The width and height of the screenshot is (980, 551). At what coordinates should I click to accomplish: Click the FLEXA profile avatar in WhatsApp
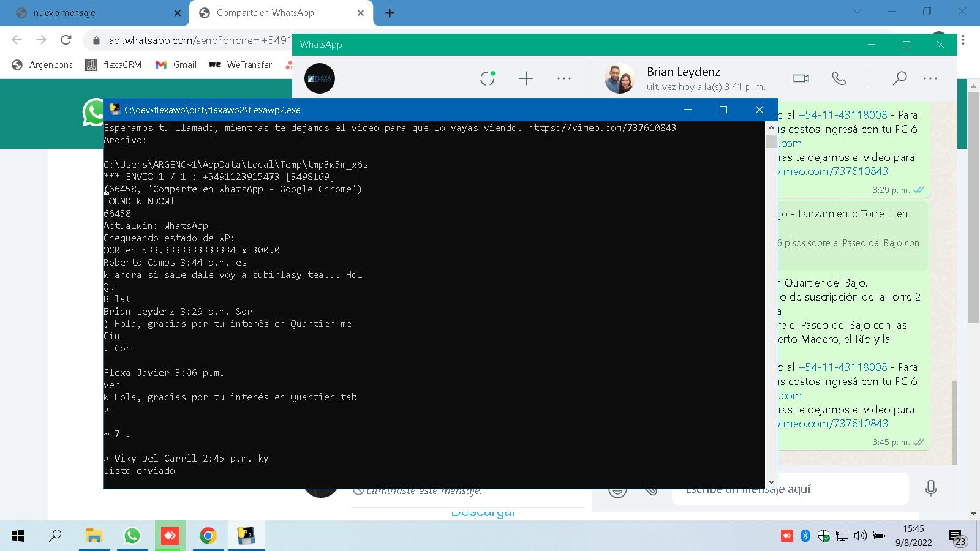[320, 78]
